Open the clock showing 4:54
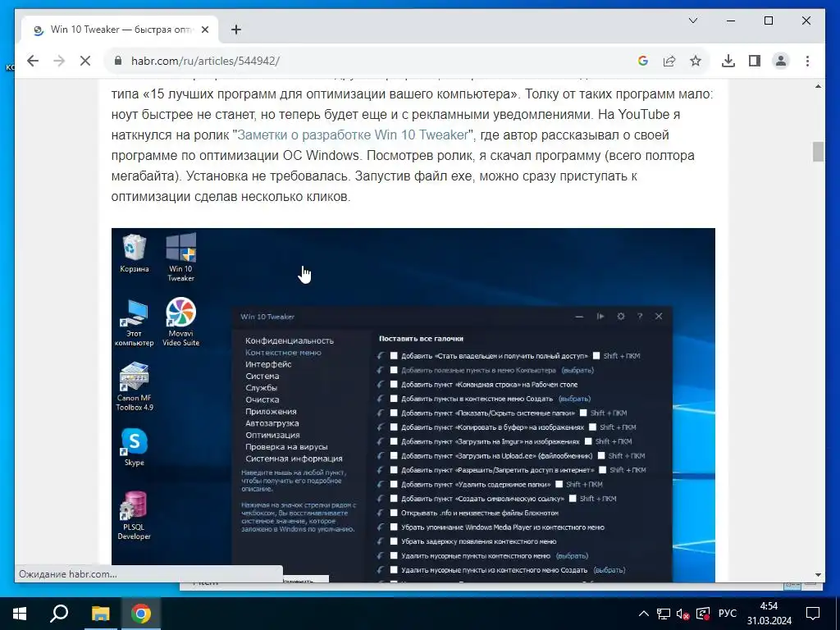The image size is (840, 630). pos(769,614)
